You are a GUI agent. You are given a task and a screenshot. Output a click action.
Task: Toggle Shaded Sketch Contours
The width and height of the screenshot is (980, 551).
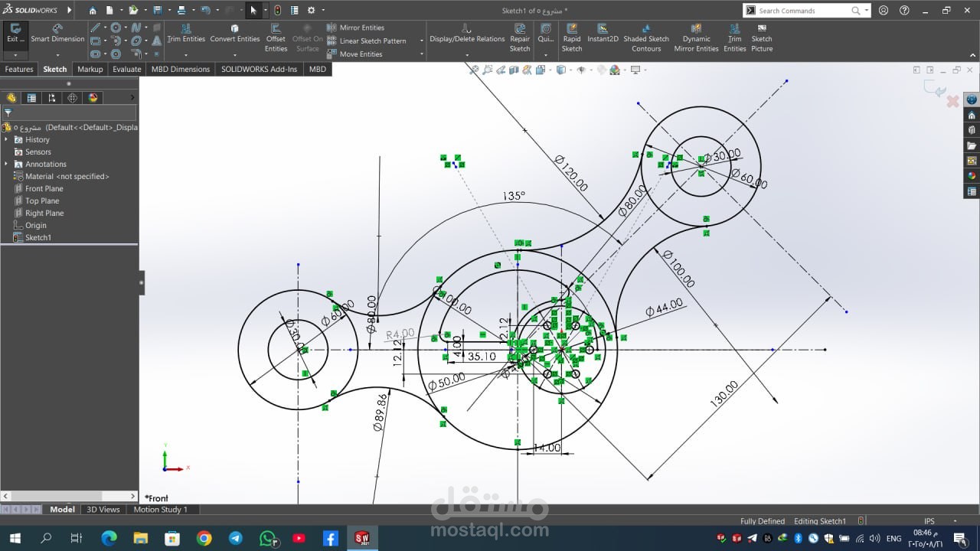click(x=646, y=38)
